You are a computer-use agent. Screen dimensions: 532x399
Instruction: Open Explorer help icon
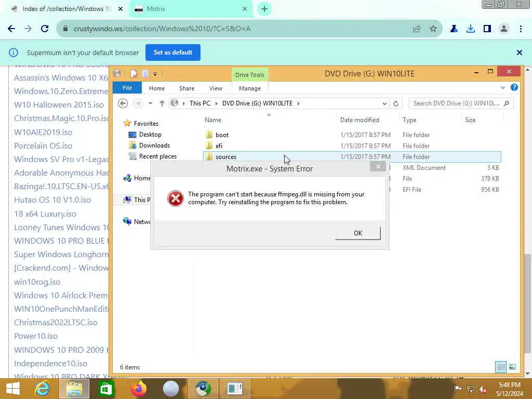(514, 87)
